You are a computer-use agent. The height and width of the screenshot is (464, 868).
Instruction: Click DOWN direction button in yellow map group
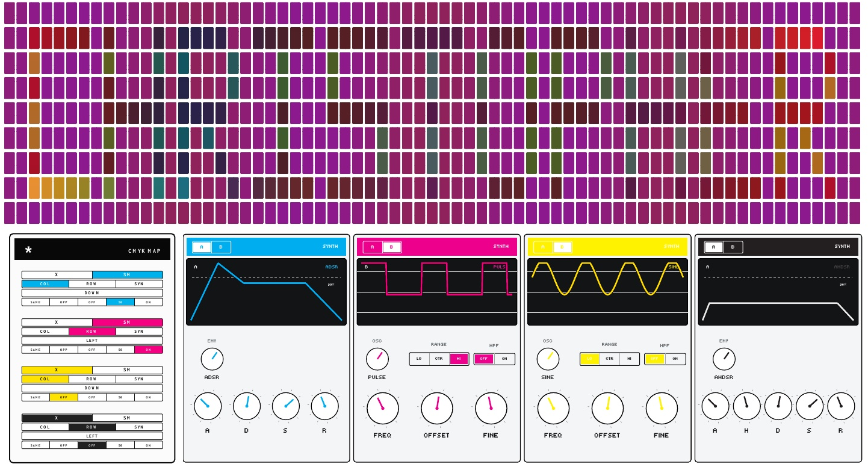coord(92,388)
